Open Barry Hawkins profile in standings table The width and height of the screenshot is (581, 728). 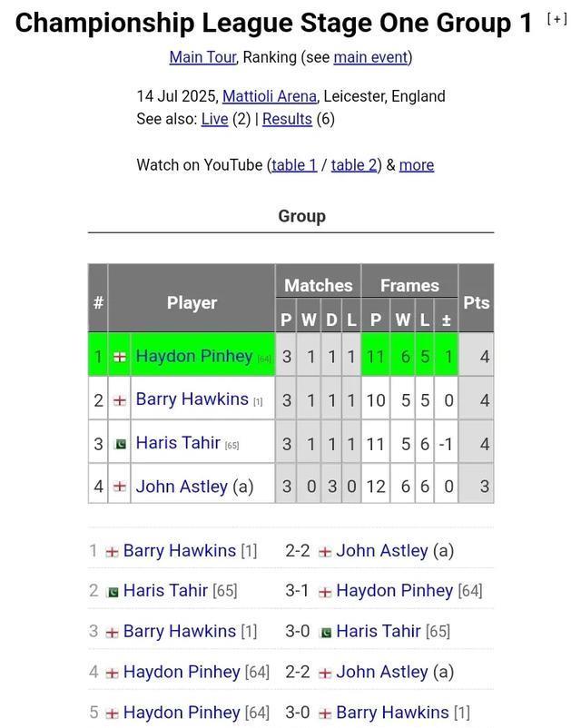point(192,398)
